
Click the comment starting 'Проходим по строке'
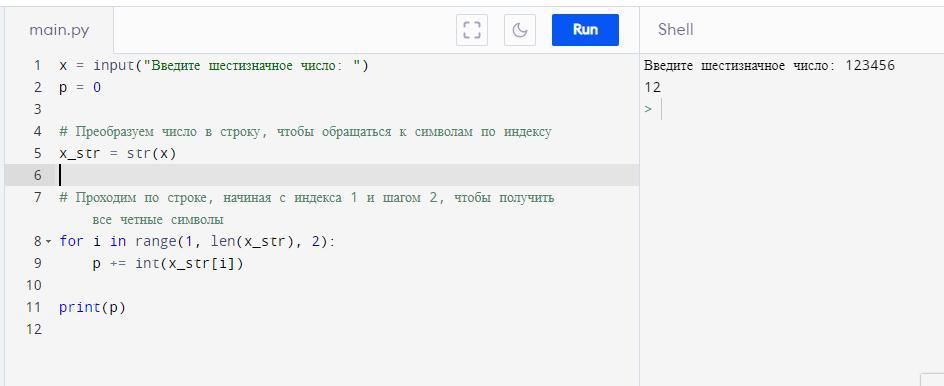(x=307, y=198)
